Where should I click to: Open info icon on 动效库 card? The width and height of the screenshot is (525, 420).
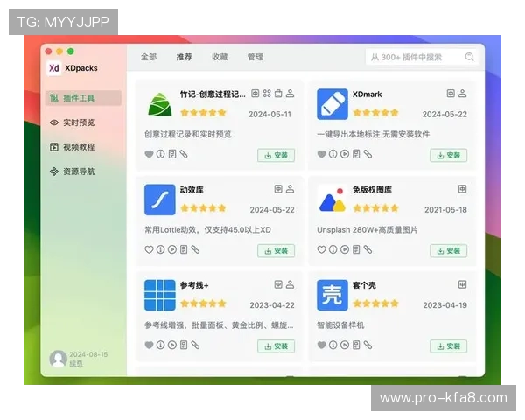pos(161,249)
